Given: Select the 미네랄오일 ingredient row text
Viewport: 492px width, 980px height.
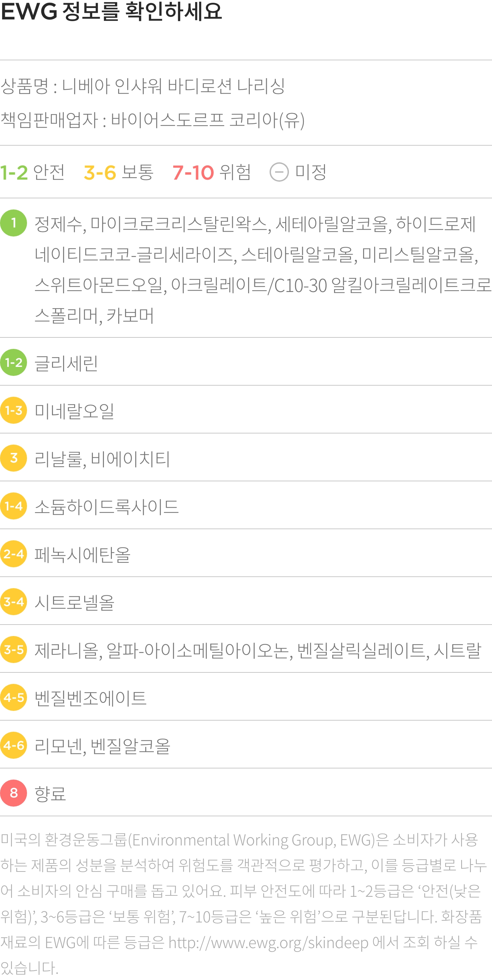Looking at the screenshot, I should [74, 411].
